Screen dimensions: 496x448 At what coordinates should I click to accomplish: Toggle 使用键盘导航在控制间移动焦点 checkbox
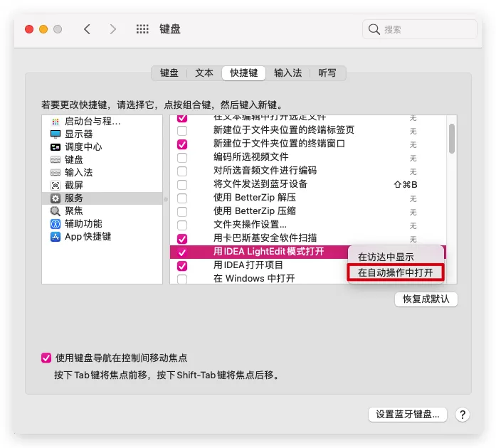pos(46,358)
